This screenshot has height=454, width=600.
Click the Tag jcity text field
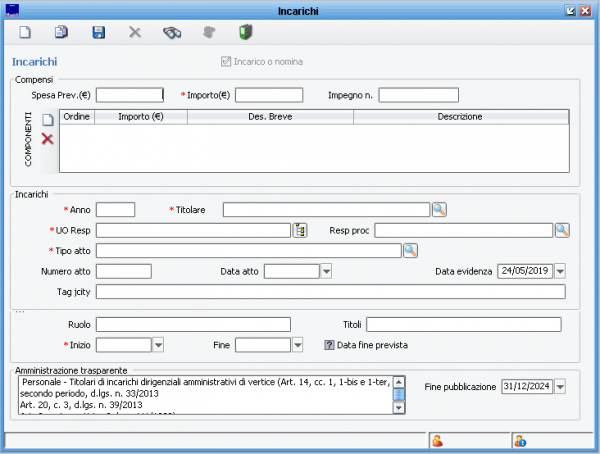(x=330, y=292)
